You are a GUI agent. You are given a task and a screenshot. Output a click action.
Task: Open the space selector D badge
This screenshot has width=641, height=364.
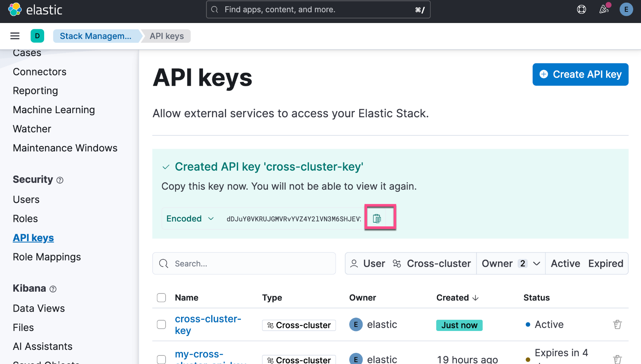[37, 36]
